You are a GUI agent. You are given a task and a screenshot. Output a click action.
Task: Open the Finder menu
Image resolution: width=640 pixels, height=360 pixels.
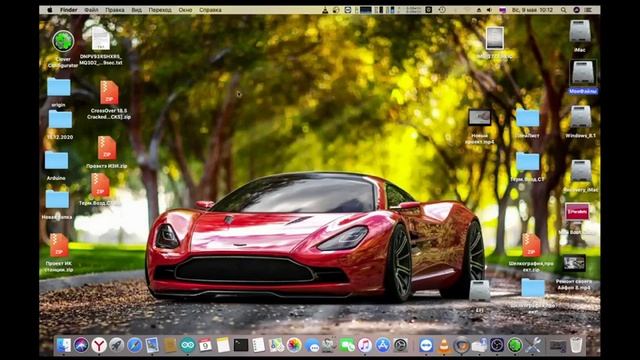(x=69, y=10)
